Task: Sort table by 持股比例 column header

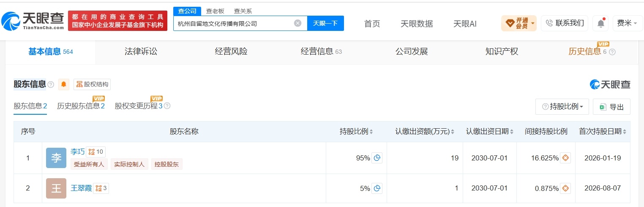Action: (x=356, y=132)
